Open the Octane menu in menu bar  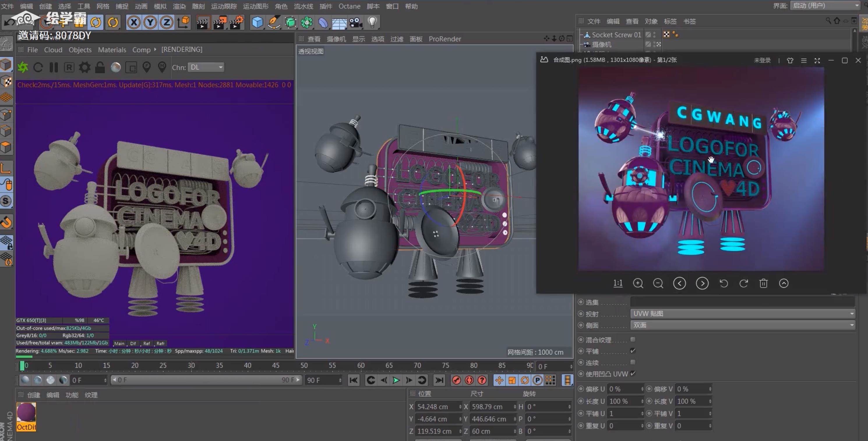point(349,6)
